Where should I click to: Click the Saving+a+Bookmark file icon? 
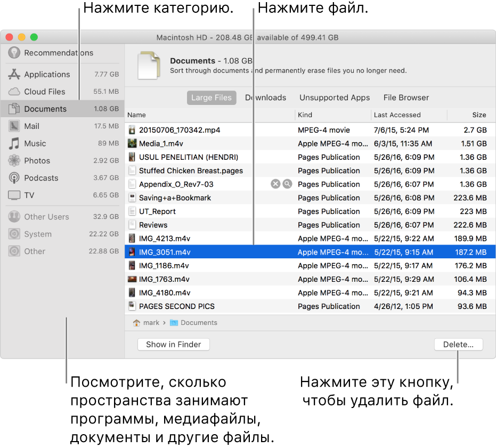[132, 198]
